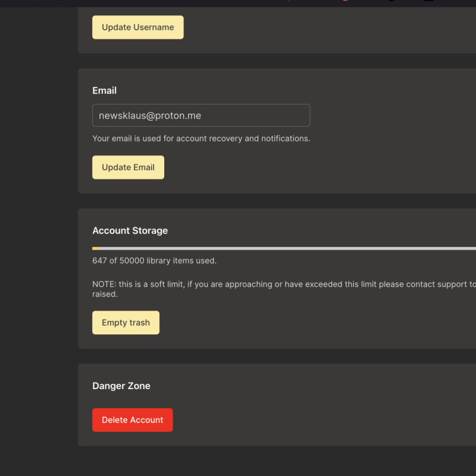Click the yellow filled portion of storage bar
This screenshot has height=476, width=476.
pos(95,248)
